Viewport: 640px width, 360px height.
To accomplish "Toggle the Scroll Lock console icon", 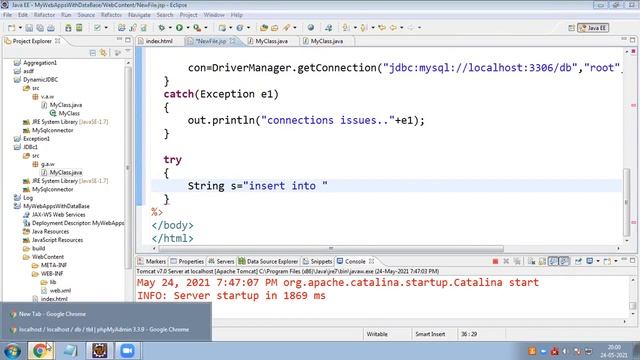I will (x=542, y=261).
